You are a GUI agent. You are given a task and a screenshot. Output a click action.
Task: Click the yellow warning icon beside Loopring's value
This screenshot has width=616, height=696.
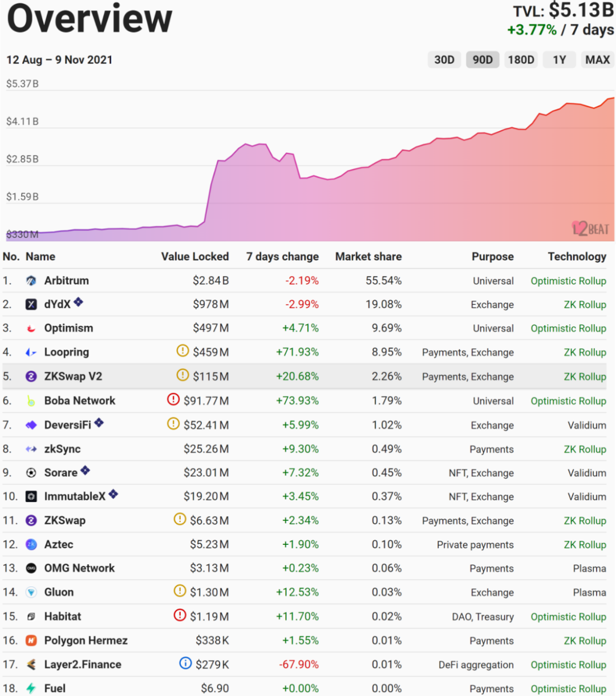coord(183,350)
